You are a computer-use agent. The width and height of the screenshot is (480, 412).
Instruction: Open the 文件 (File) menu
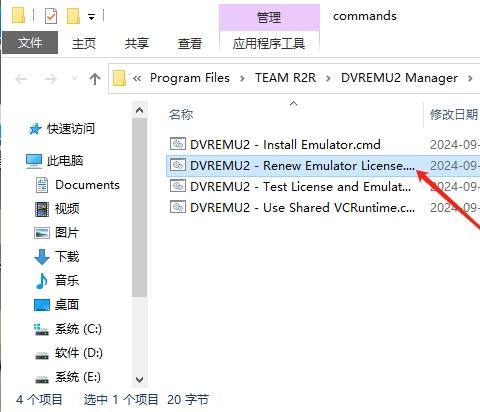click(x=30, y=43)
